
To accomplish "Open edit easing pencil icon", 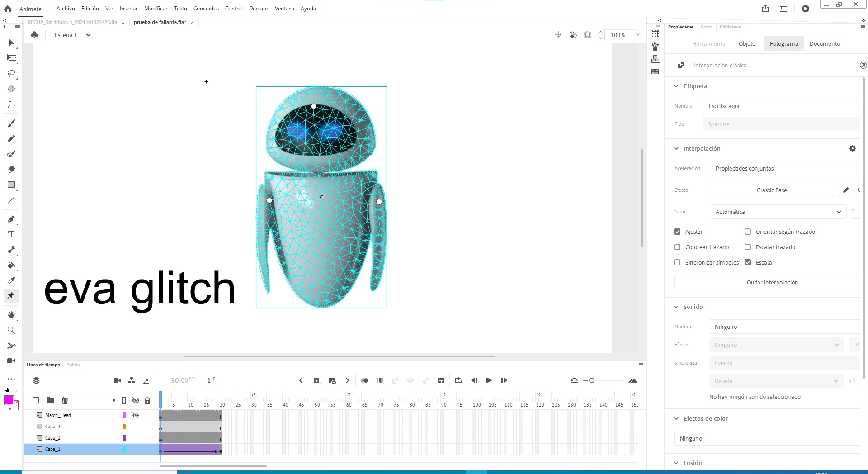I will pos(845,190).
